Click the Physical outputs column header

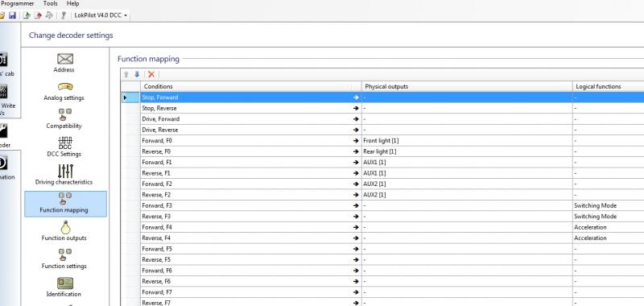tap(467, 87)
